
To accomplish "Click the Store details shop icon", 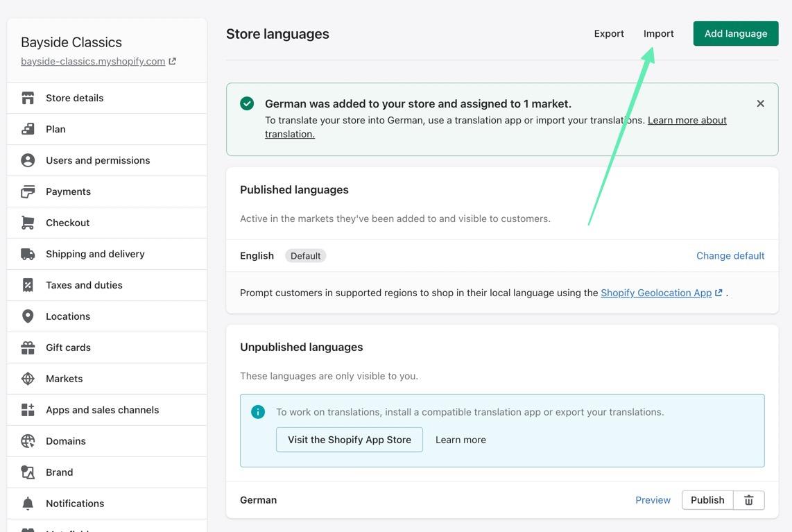I will [28, 98].
